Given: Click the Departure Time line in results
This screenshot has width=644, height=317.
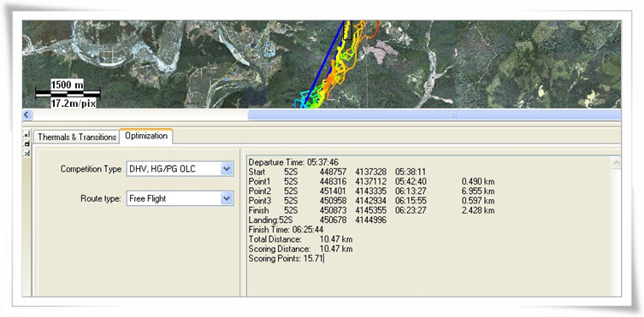Looking at the screenshot, I should coord(293,162).
